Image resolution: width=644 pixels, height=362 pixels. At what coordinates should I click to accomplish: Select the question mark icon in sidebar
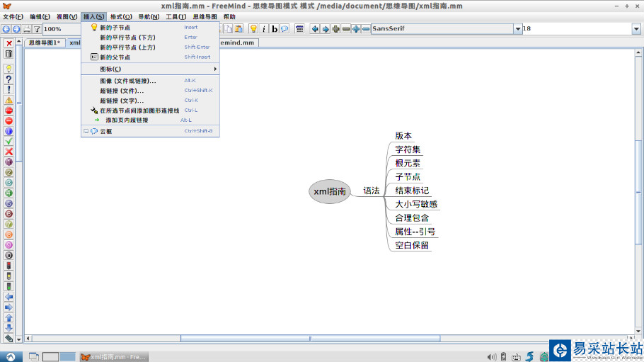coord(8,79)
